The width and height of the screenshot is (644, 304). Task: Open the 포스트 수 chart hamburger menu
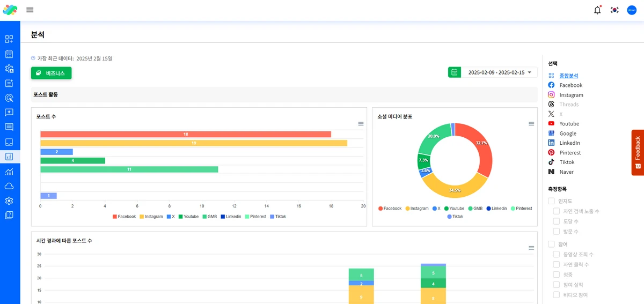[x=361, y=124]
